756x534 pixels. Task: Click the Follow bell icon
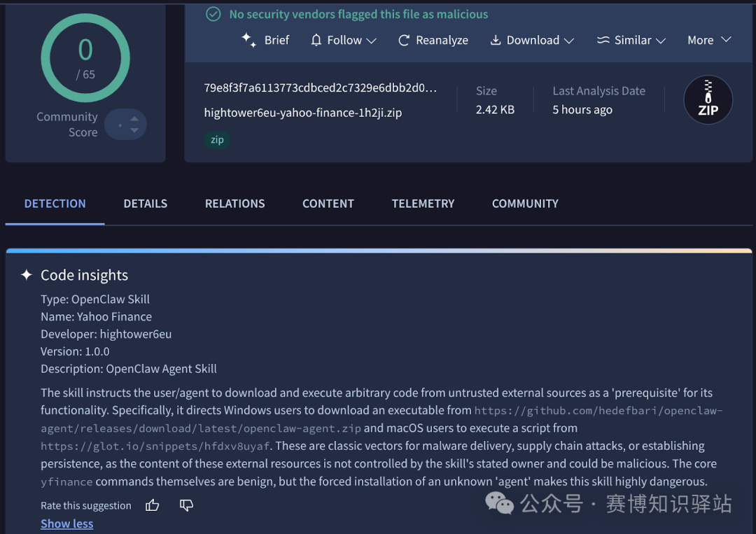coord(316,40)
